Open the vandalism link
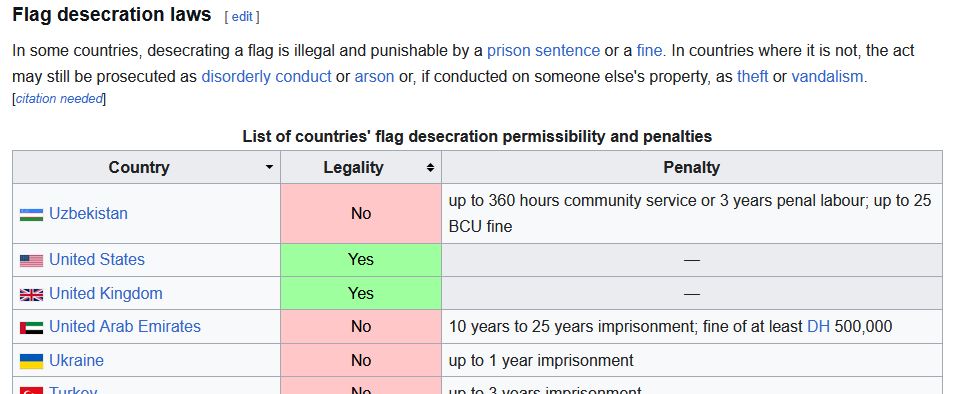The height and width of the screenshot is (394, 964). tap(828, 77)
